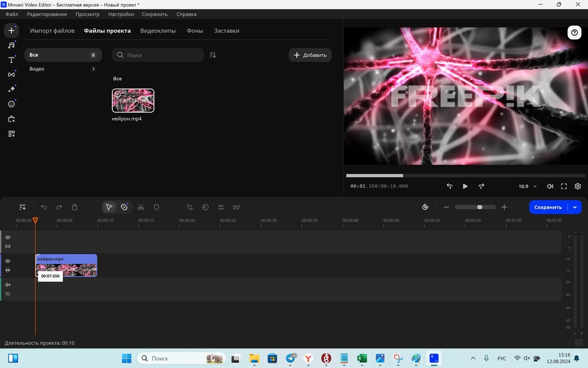Open the Stickers smiley panel
The height and width of the screenshot is (368, 588).
pyautogui.click(x=11, y=104)
